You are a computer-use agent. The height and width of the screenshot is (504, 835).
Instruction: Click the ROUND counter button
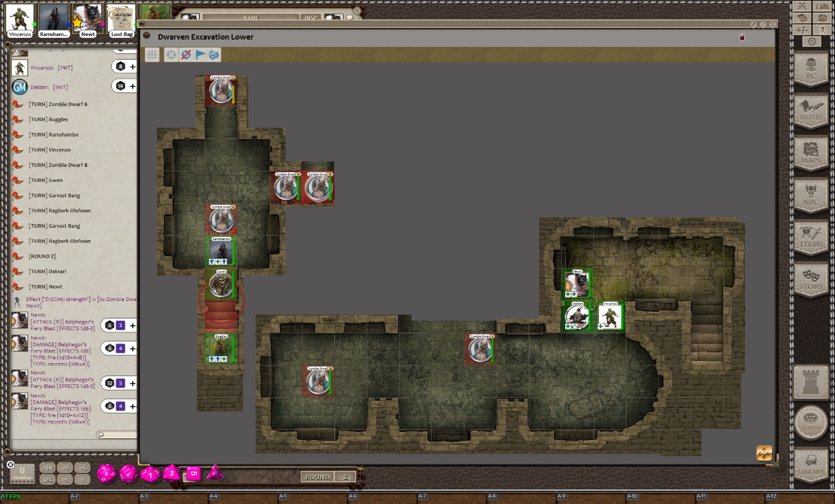[x=317, y=477]
